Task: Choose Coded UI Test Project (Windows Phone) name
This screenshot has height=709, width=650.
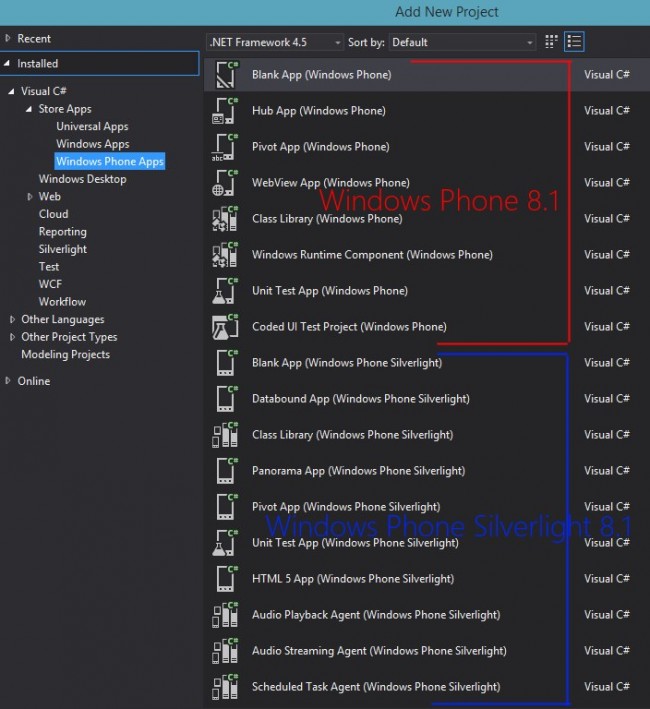Action: click(x=349, y=326)
